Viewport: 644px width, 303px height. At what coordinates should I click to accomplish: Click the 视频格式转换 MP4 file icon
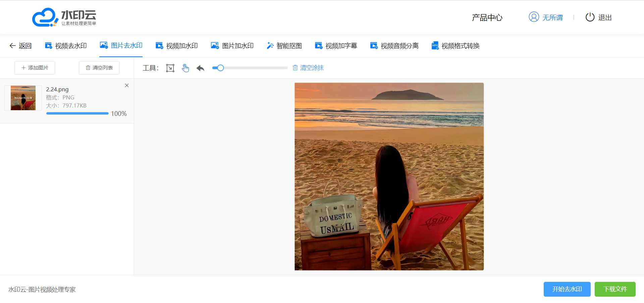point(435,46)
